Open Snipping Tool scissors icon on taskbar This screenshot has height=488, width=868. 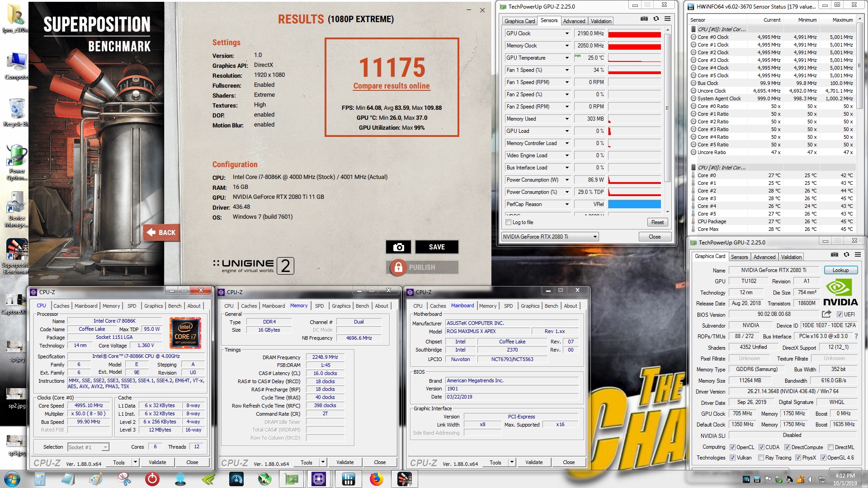(124, 479)
